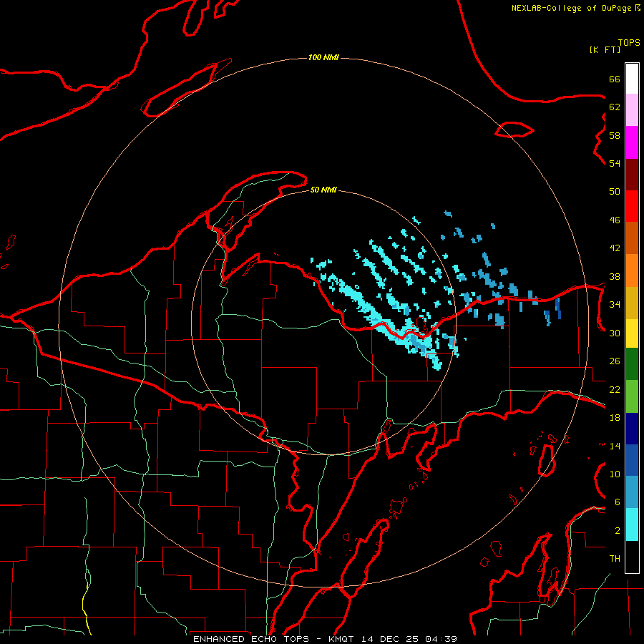Click the "KMQT" radar site identifier
Viewport: 644px width, 644px height.
coord(342,639)
